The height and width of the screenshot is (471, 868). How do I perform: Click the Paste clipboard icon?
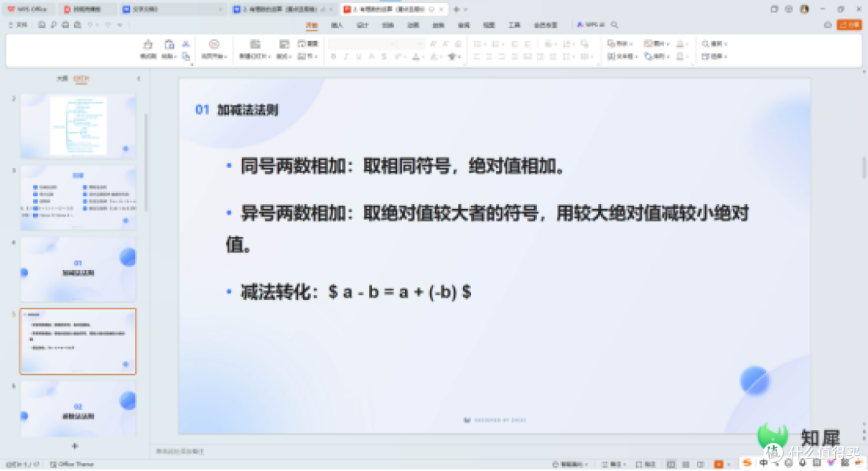169,45
